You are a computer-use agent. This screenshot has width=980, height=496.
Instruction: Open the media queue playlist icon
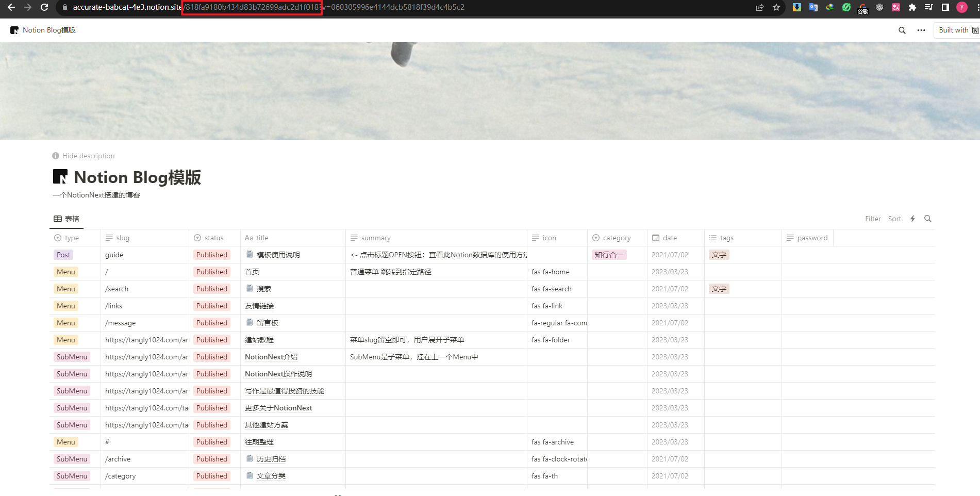point(929,7)
